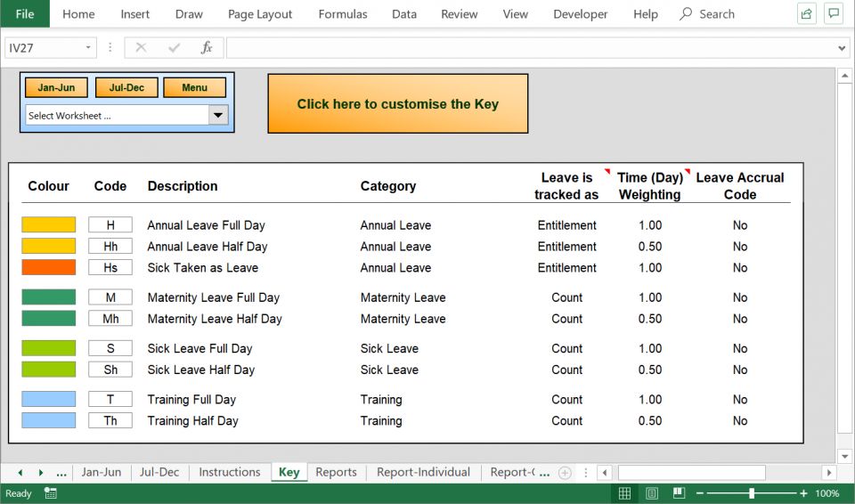
Task: Click the Search magnifier icon
Action: (x=686, y=13)
